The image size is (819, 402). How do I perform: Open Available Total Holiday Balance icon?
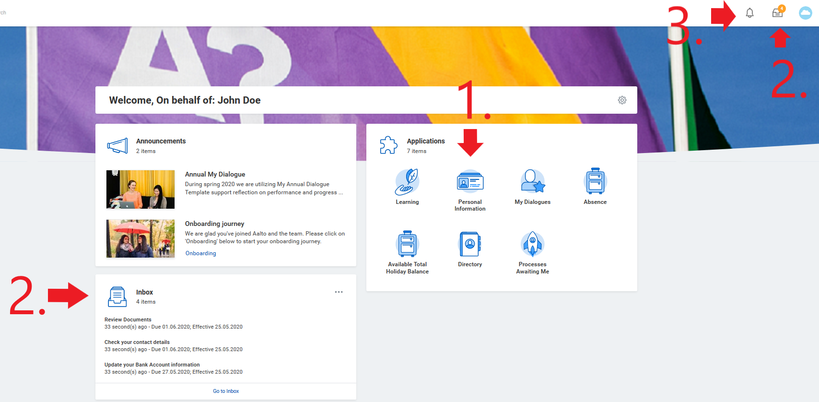407,244
